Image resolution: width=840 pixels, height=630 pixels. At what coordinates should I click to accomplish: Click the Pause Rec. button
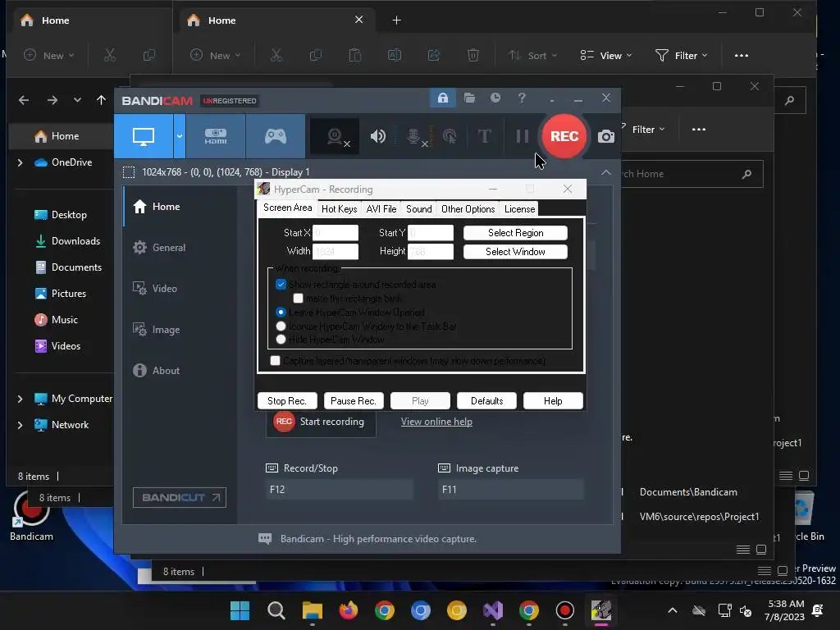point(354,401)
